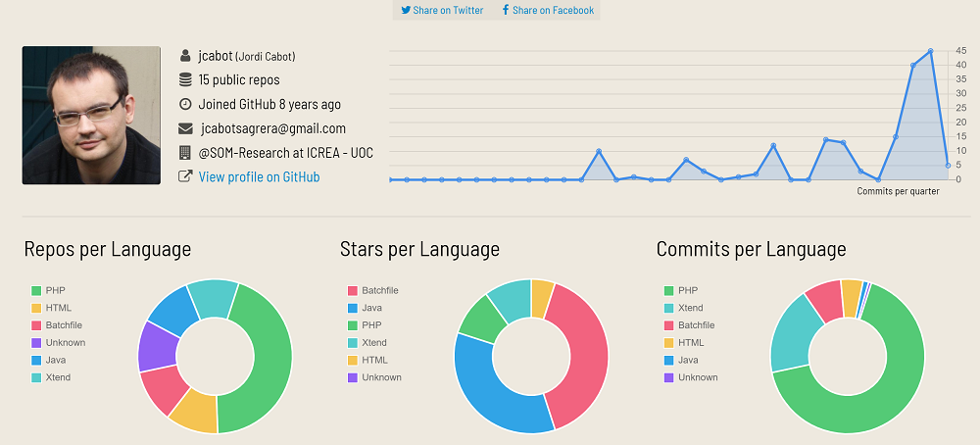
Task: Click Jordi Cabot's profile photo
Action: pyautogui.click(x=91, y=115)
